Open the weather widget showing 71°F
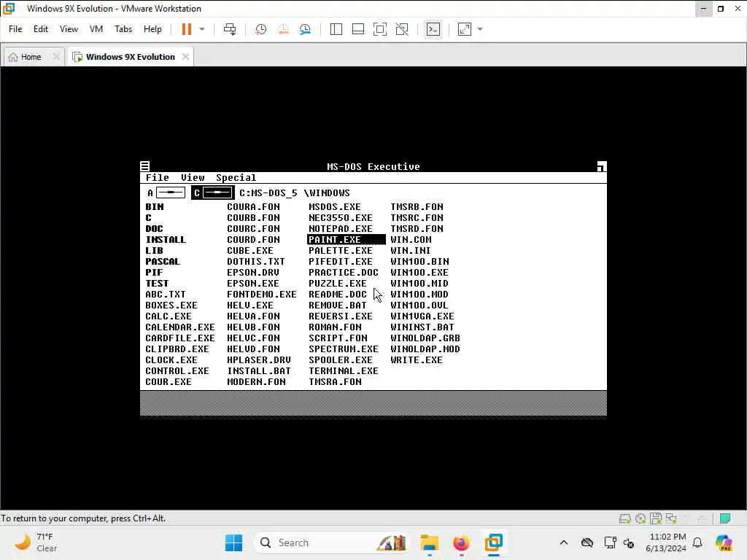 pyautogui.click(x=36, y=542)
